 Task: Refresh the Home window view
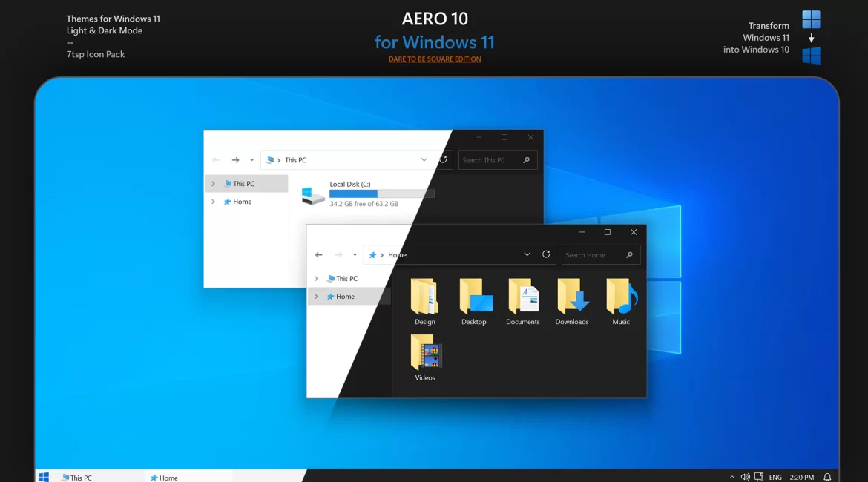pos(546,254)
